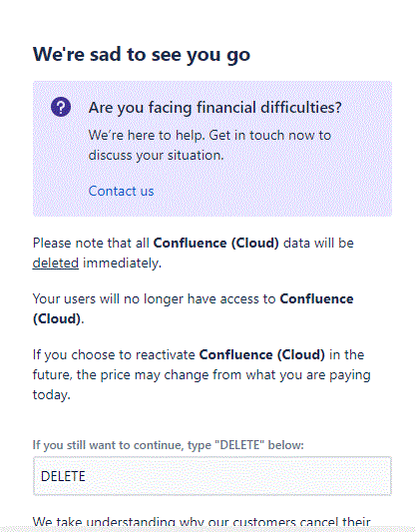The height and width of the screenshot is (532, 416).
Task: Click the underlined word deleted
Action: (x=56, y=263)
